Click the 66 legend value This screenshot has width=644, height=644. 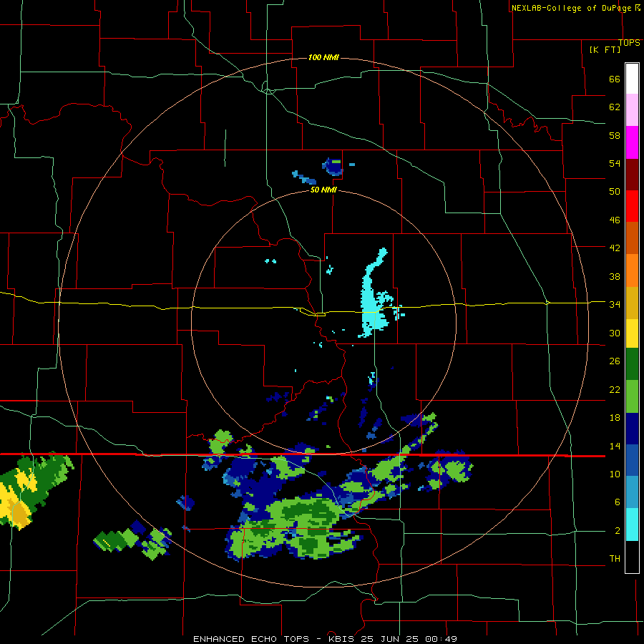coord(615,79)
